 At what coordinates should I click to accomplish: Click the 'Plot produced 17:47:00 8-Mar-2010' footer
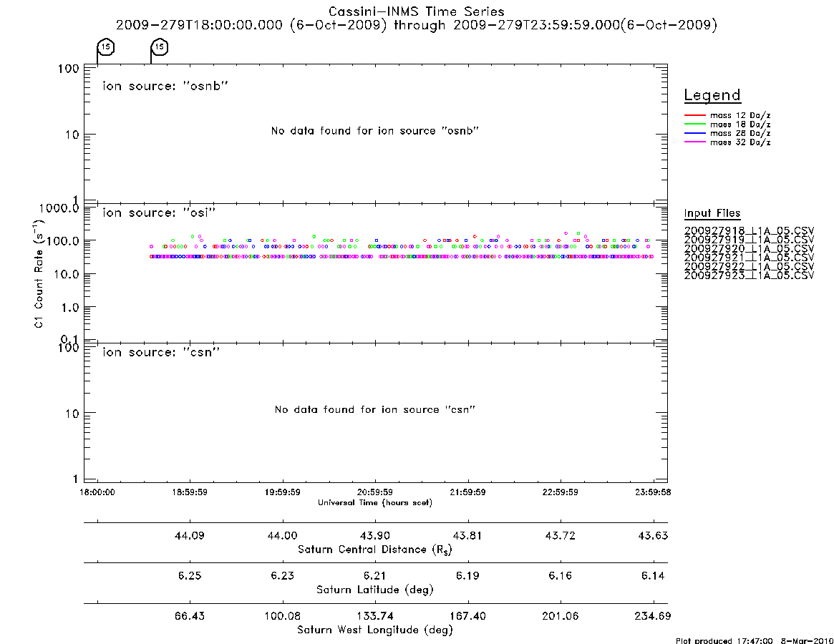click(x=755, y=640)
